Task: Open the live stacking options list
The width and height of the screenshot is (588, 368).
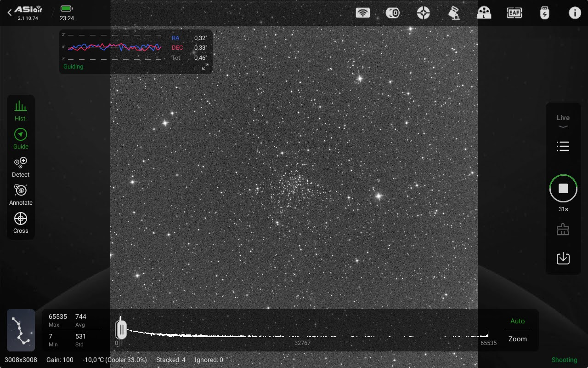Action: point(563,146)
